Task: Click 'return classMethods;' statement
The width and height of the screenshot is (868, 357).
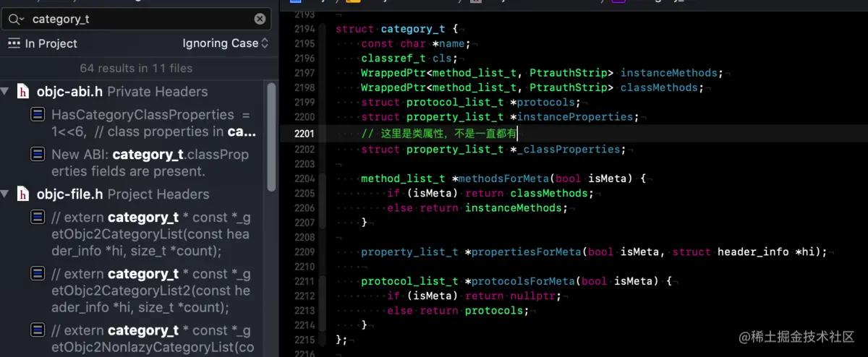Action: click(x=529, y=193)
